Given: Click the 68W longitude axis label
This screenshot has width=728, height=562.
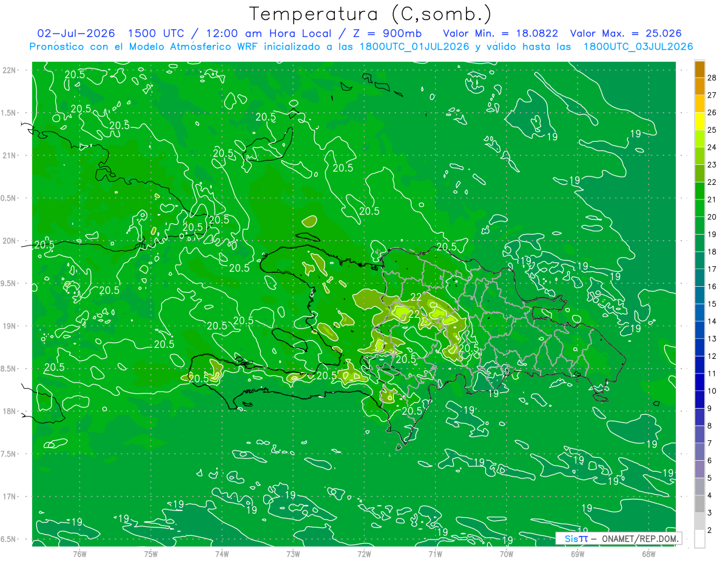Looking at the screenshot, I should (649, 554).
